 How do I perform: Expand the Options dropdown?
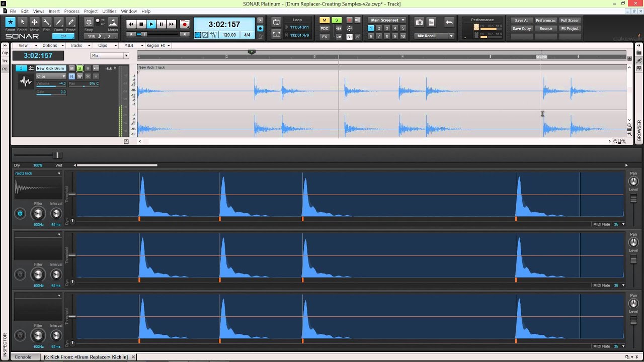51,45
